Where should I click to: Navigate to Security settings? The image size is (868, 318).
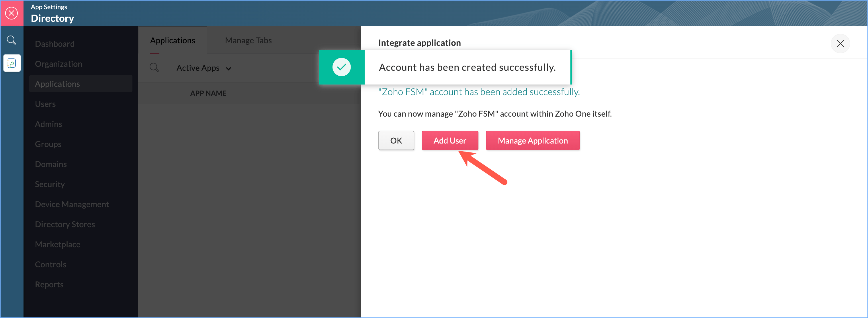pos(50,184)
